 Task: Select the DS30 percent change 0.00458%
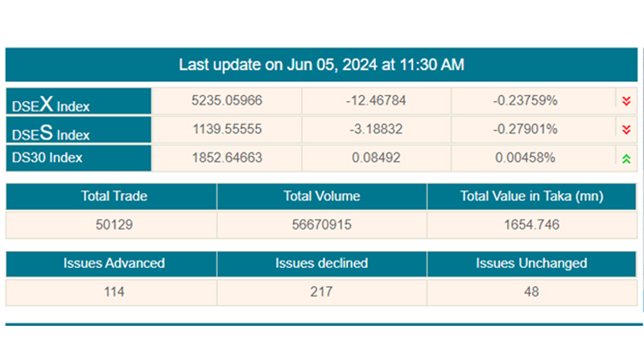pos(525,158)
